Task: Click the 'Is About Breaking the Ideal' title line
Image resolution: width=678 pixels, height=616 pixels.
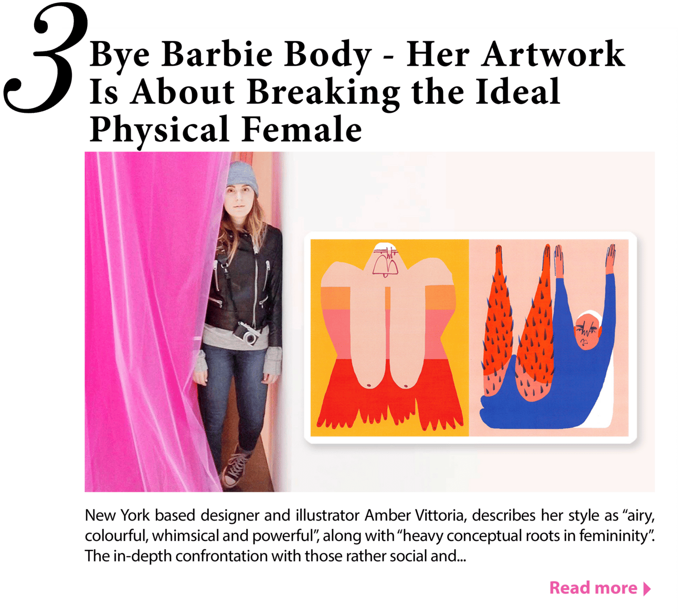Action: (325, 92)
